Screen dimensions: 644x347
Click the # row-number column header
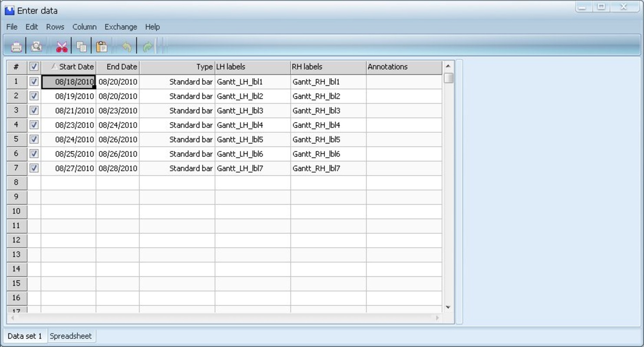coord(17,67)
